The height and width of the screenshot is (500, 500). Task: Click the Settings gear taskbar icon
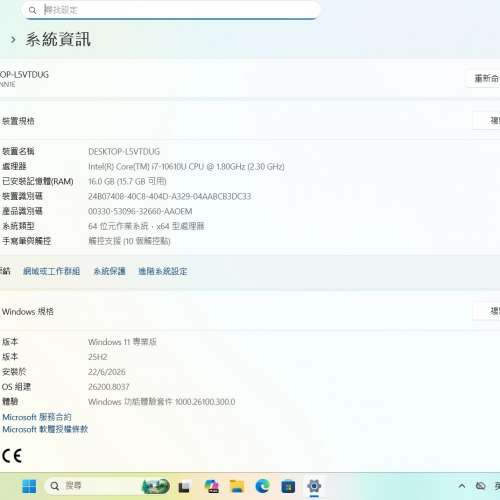coord(314,486)
